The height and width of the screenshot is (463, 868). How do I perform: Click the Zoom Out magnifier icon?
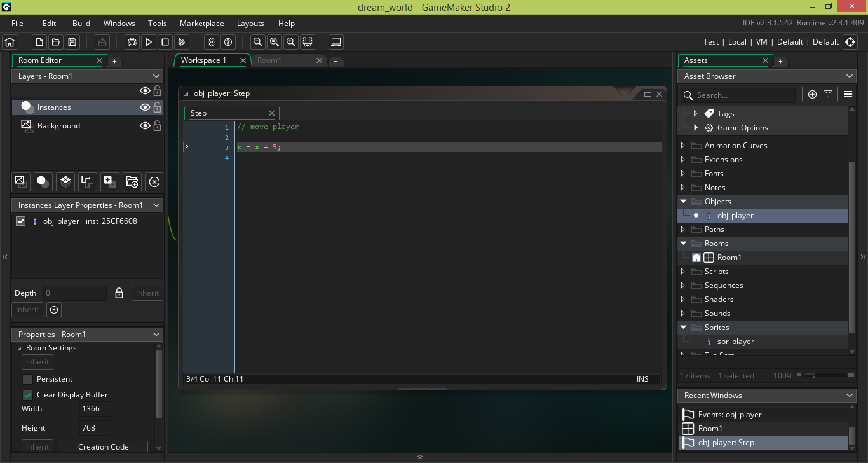pos(258,42)
